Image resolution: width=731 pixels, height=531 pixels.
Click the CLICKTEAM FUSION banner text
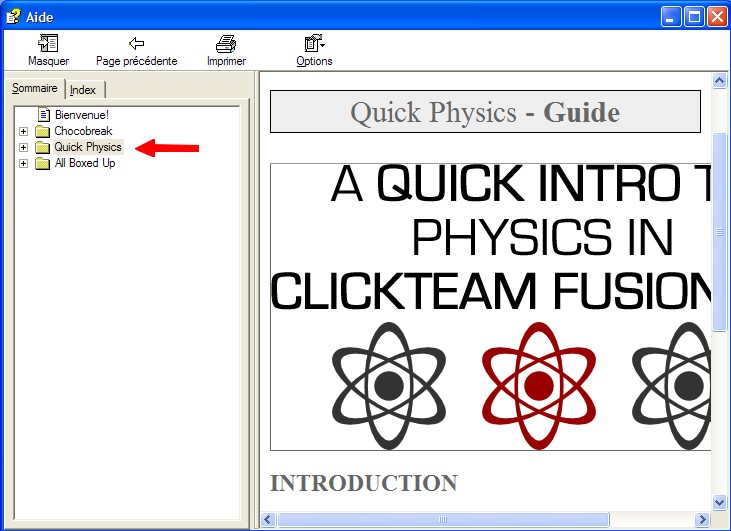click(x=491, y=291)
